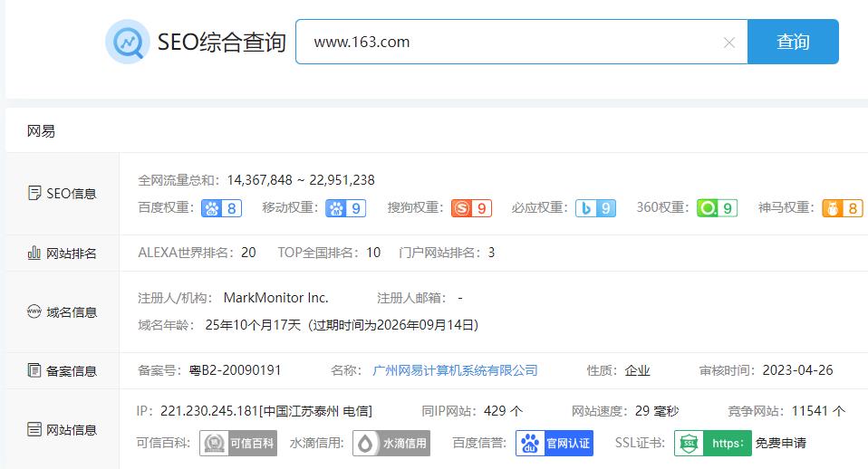Click the 备案信息 record icon
The width and height of the screenshot is (868, 469).
click(x=34, y=370)
